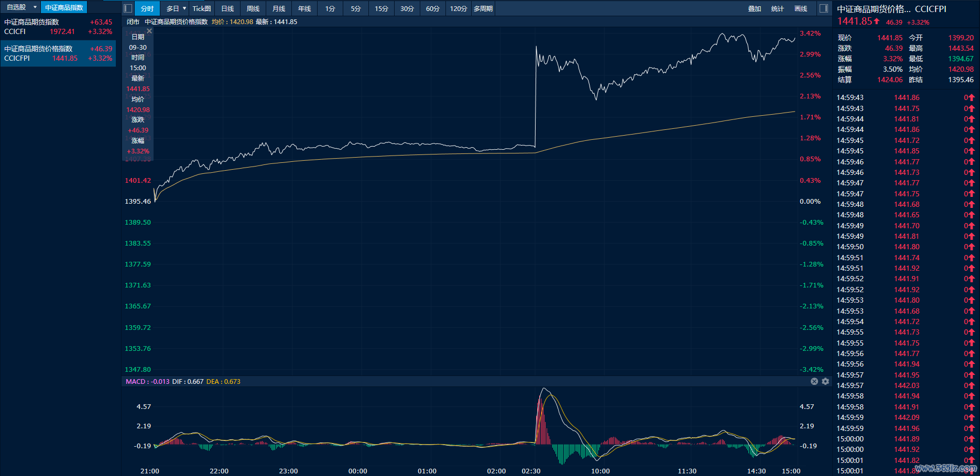The height and width of the screenshot is (476, 980).
Task: Click the 1347.80 left-axis price label
Action: coord(138,369)
